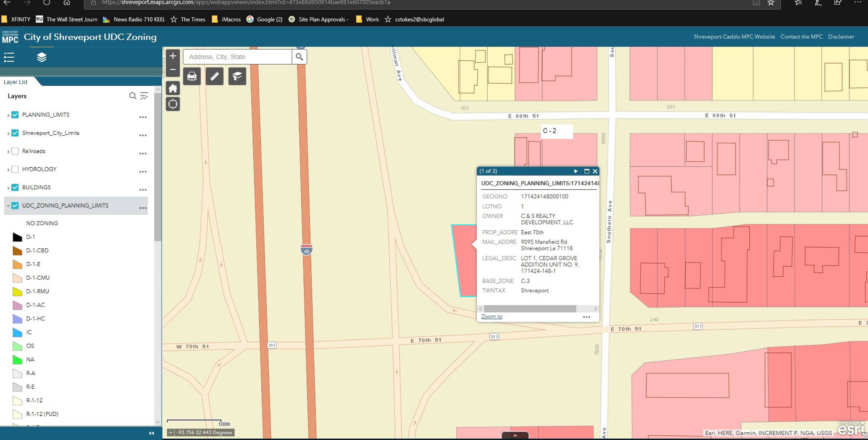Enable the HYDROLOGY layer checkbox
This screenshot has width=868, height=440.
point(15,169)
